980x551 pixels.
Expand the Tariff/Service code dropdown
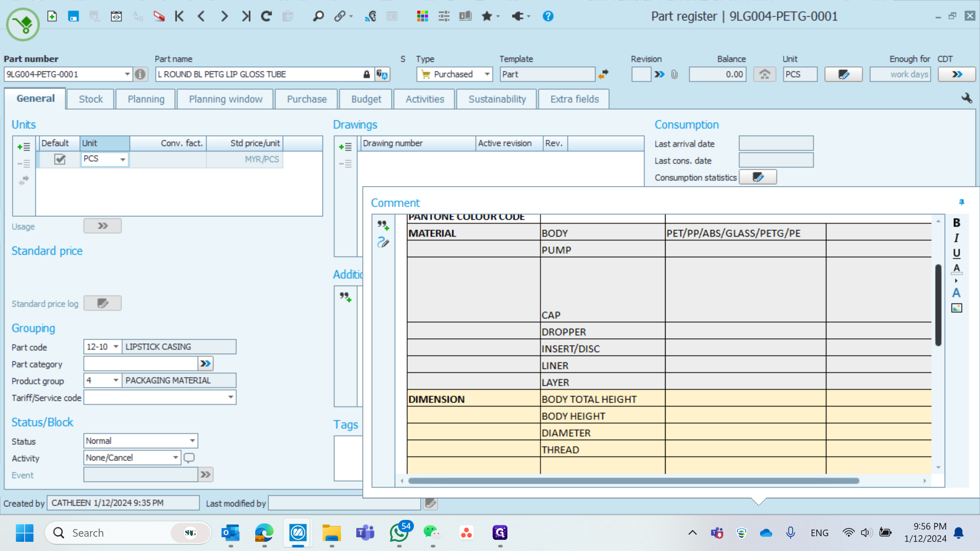[x=231, y=397]
